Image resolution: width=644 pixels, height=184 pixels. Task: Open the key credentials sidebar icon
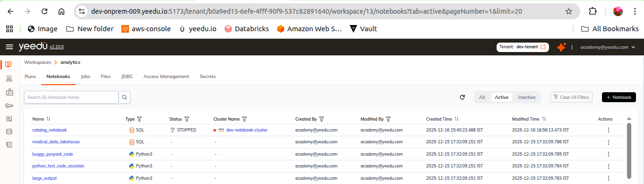pos(9,105)
